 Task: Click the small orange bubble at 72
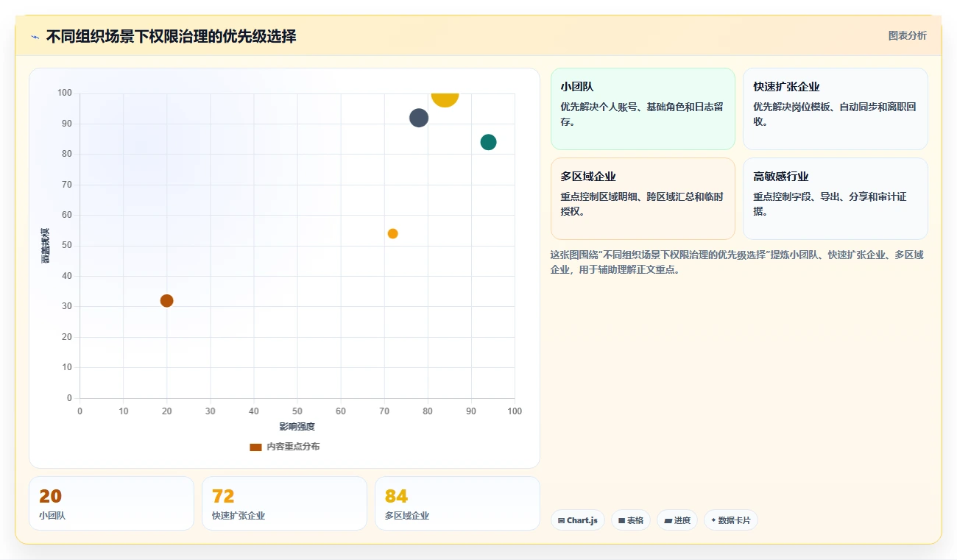[392, 233]
